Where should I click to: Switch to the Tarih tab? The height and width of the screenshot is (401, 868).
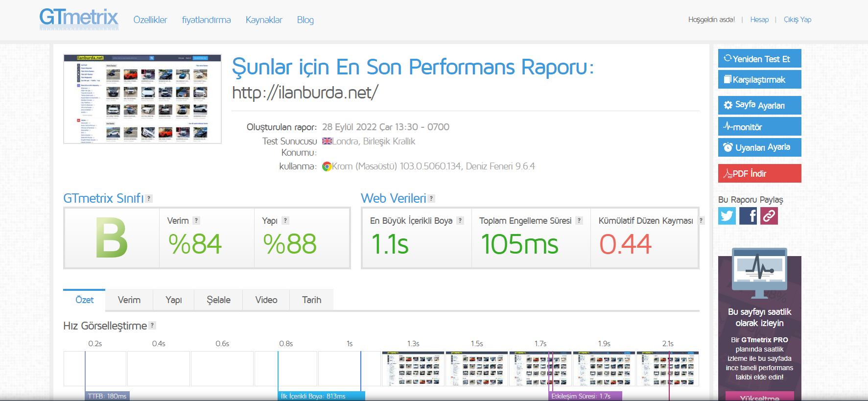tap(312, 300)
